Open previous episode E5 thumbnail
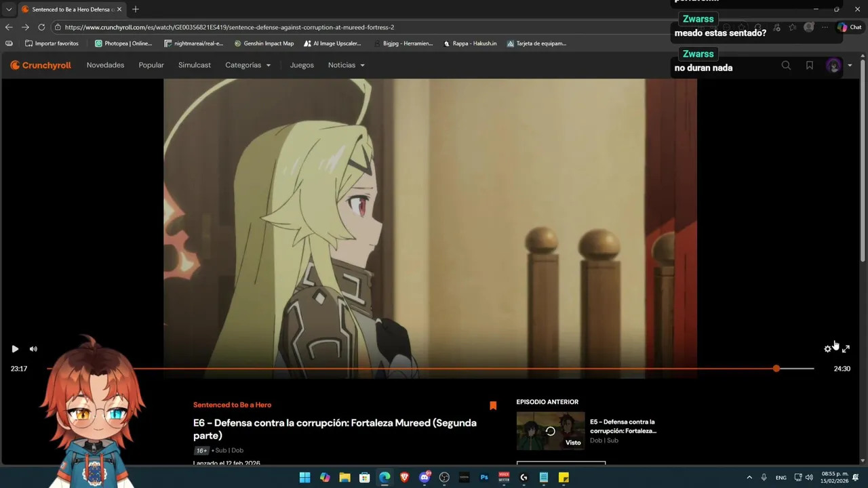 click(x=550, y=431)
